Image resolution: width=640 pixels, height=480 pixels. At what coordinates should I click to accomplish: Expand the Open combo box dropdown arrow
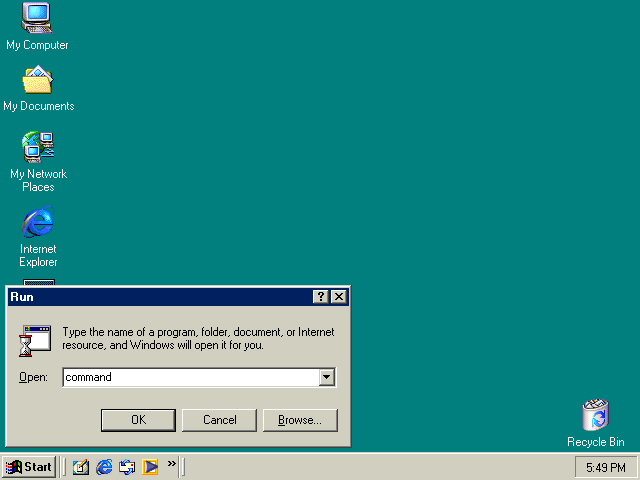[x=327, y=377]
